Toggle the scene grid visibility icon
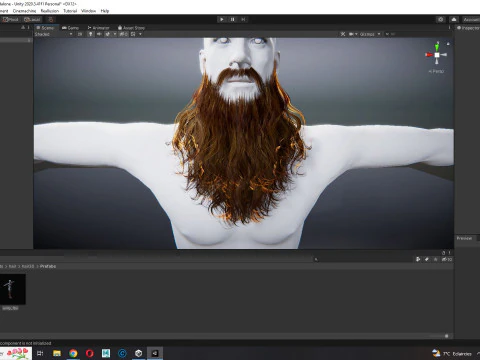Viewport: 480px width, 360px height. coord(133,34)
